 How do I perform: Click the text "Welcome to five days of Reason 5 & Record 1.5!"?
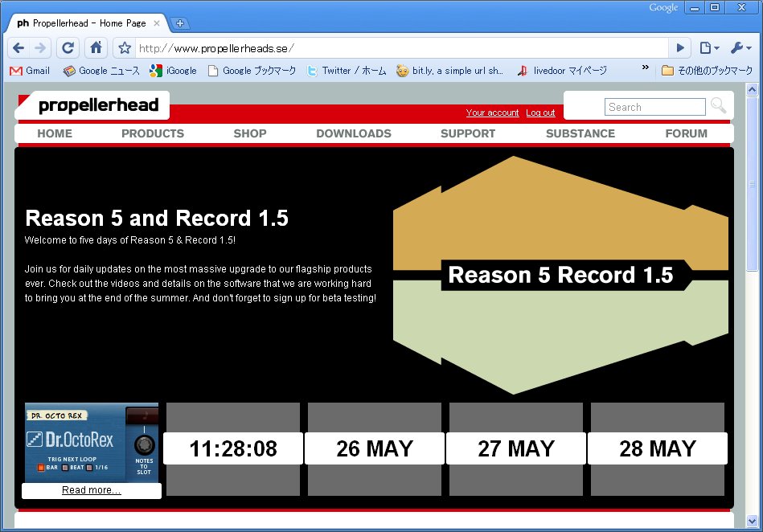pyautogui.click(x=130, y=240)
